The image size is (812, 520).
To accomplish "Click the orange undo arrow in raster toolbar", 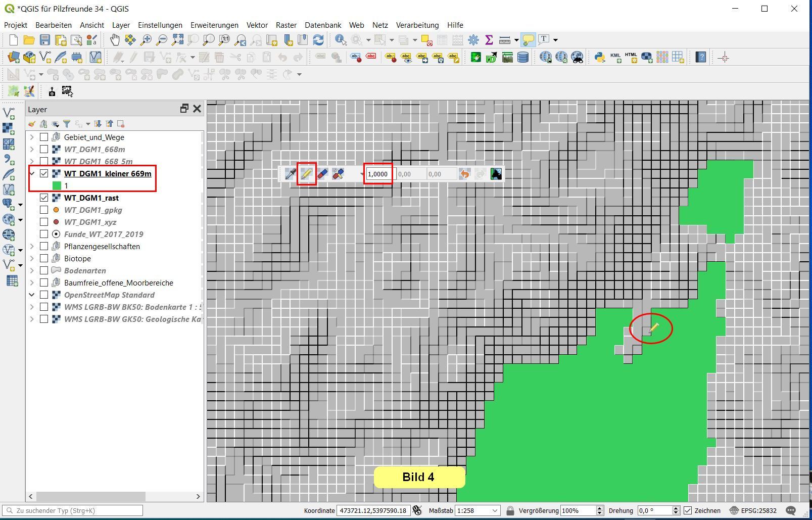I will click(x=464, y=174).
